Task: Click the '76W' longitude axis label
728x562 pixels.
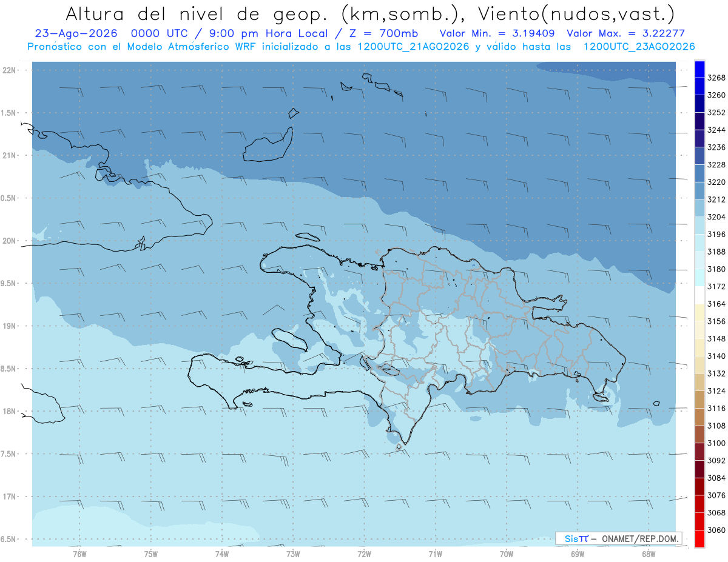Action: pyautogui.click(x=79, y=554)
